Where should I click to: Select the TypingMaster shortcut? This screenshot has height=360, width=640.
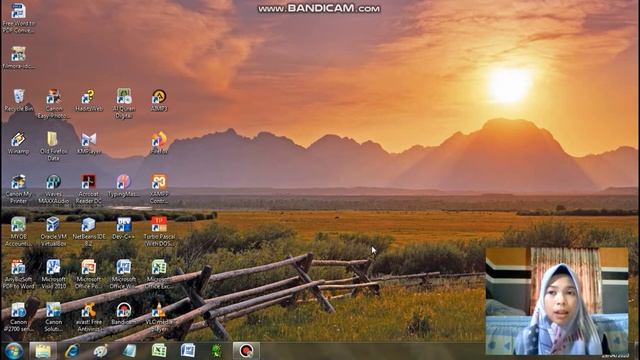pos(124,186)
